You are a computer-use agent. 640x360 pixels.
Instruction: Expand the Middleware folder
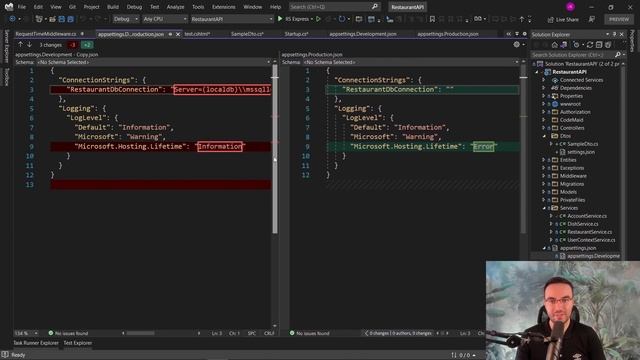(544, 176)
